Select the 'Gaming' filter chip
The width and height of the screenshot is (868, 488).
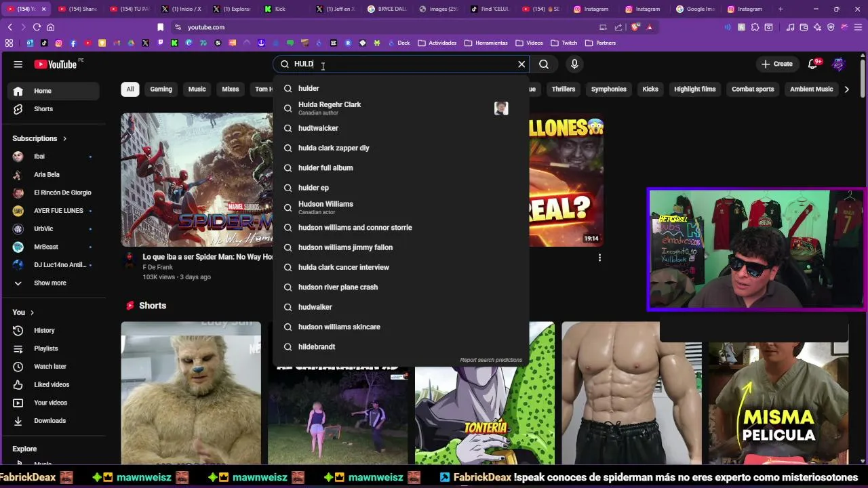pyautogui.click(x=161, y=89)
